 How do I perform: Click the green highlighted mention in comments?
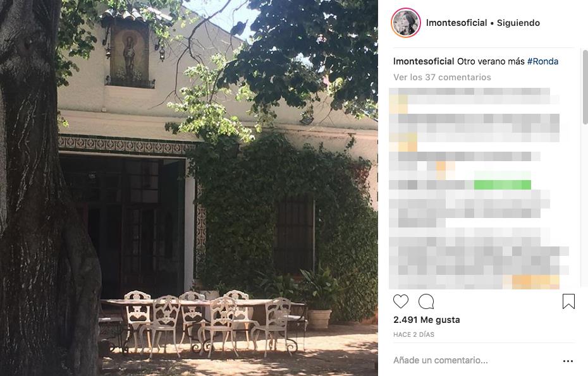pyautogui.click(x=503, y=185)
